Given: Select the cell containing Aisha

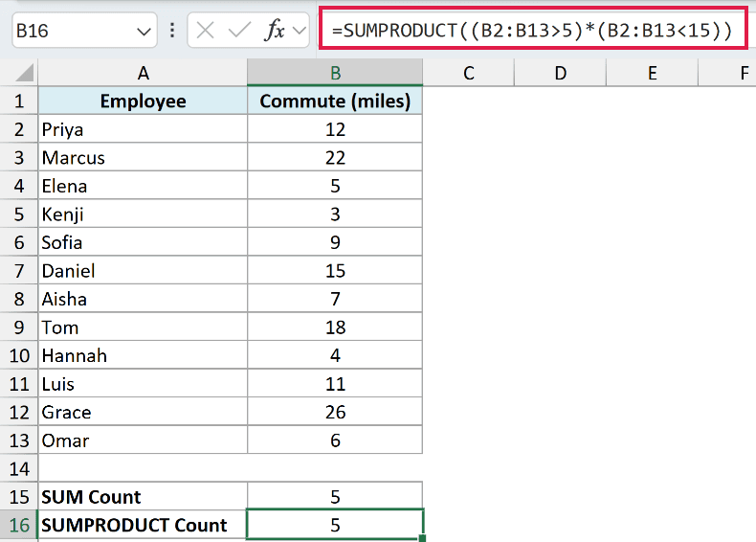Looking at the screenshot, I should point(143,299).
